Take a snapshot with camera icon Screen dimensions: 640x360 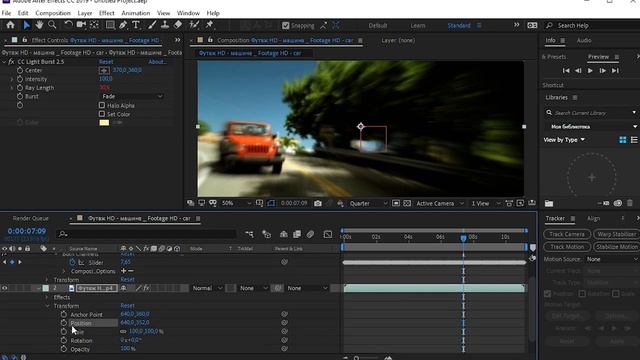tap(318, 203)
